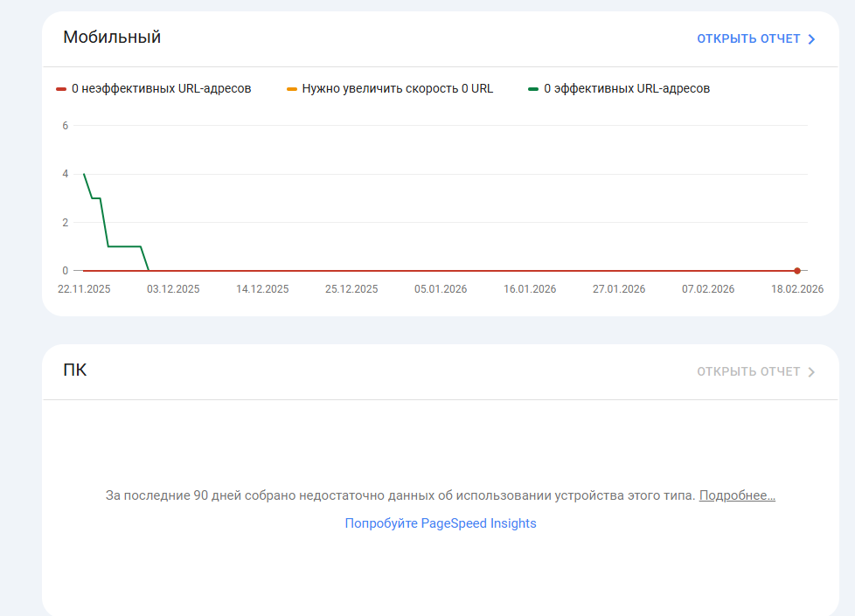Viewport: 855px width, 616px height.
Task: Select the 03.12.2025 date label on the axis
Action: 173,289
